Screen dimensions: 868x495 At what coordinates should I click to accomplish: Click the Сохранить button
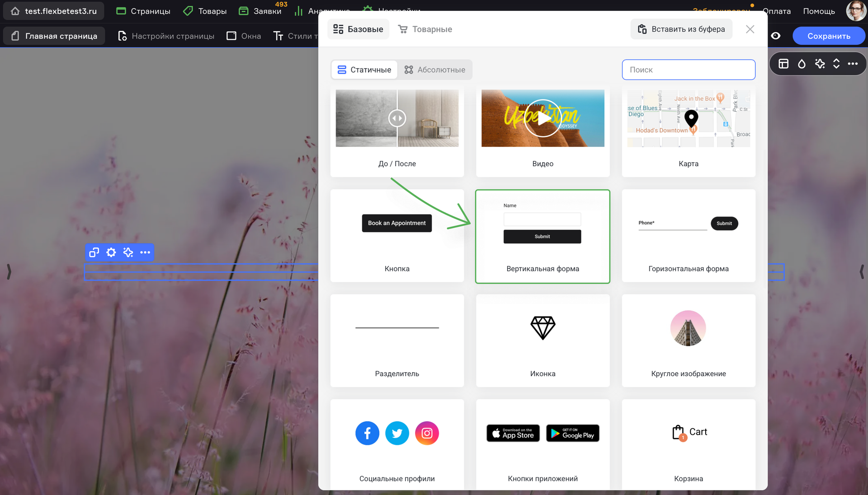(829, 36)
